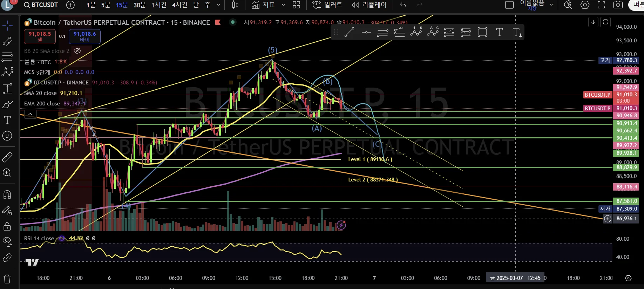Open the 지표 indicators dialog
644x289 pixels.
263,5
